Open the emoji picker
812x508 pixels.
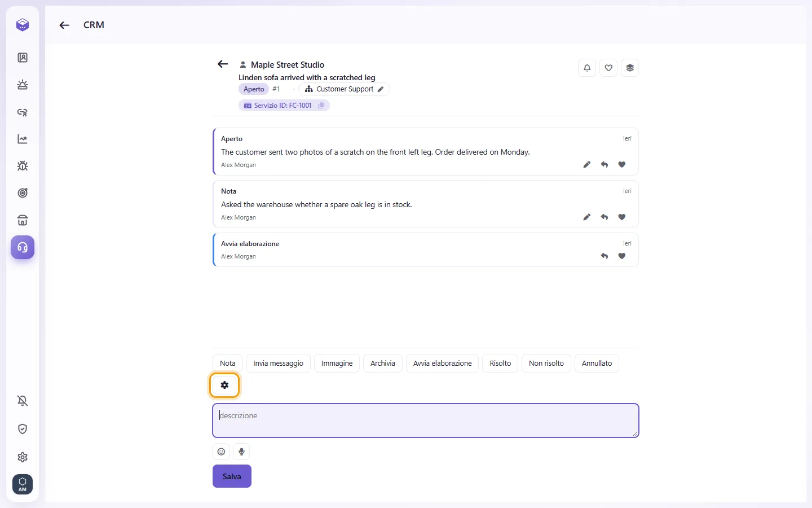coord(221,452)
